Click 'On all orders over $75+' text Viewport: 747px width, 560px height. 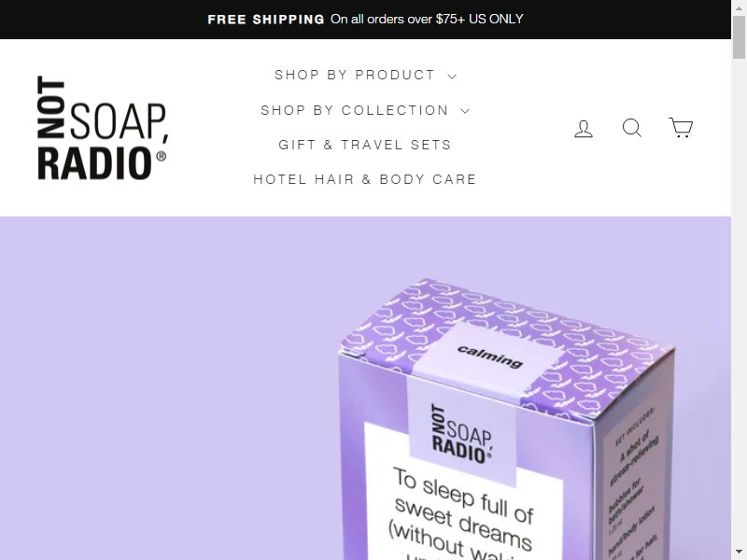[x=398, y=19]
